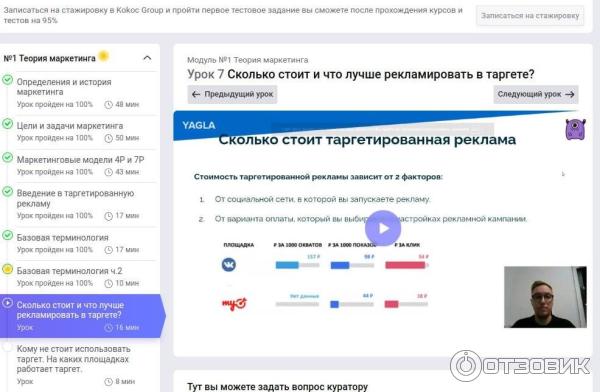Click green checkmark of Базовая терминология lesson
The height and width of the screenshot is (392, 600).
7,235
